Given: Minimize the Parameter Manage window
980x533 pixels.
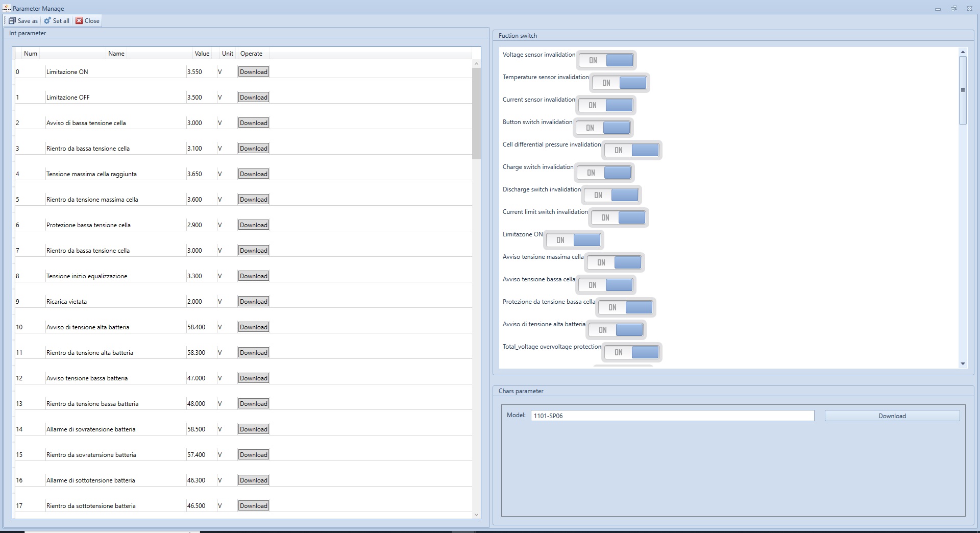Looking at the screenshot, I should (x=938, y=9).
